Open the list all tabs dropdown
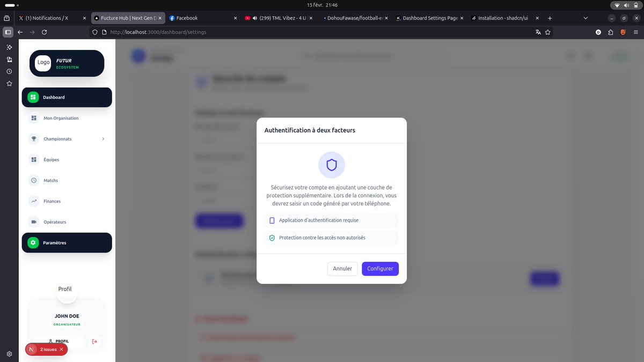Screen dimensions: 644x362 pyautogui.click(x=586, y=18)
